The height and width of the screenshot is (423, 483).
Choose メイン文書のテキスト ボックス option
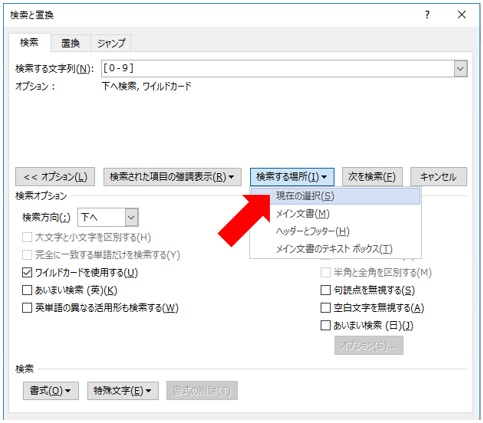point(335,249)
